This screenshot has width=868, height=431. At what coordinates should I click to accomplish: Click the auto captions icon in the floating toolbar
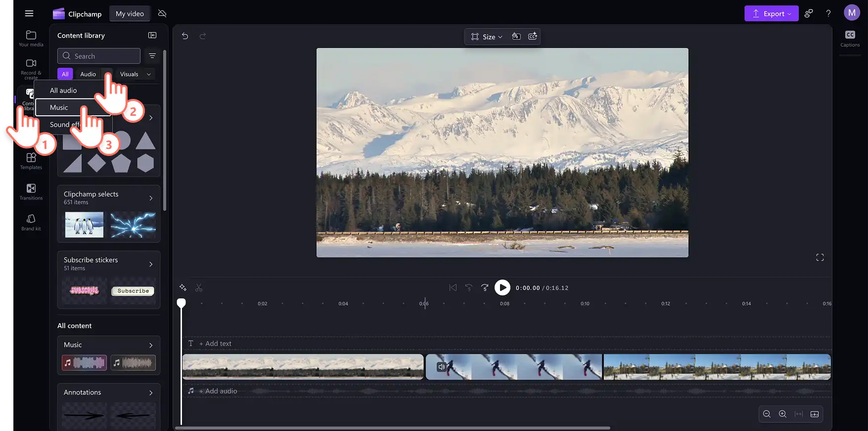click(533, 36)
